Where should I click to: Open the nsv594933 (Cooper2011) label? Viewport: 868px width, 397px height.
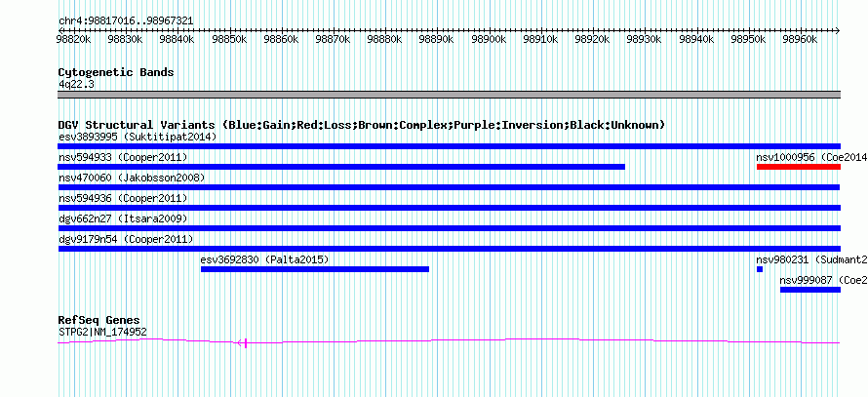123,157
